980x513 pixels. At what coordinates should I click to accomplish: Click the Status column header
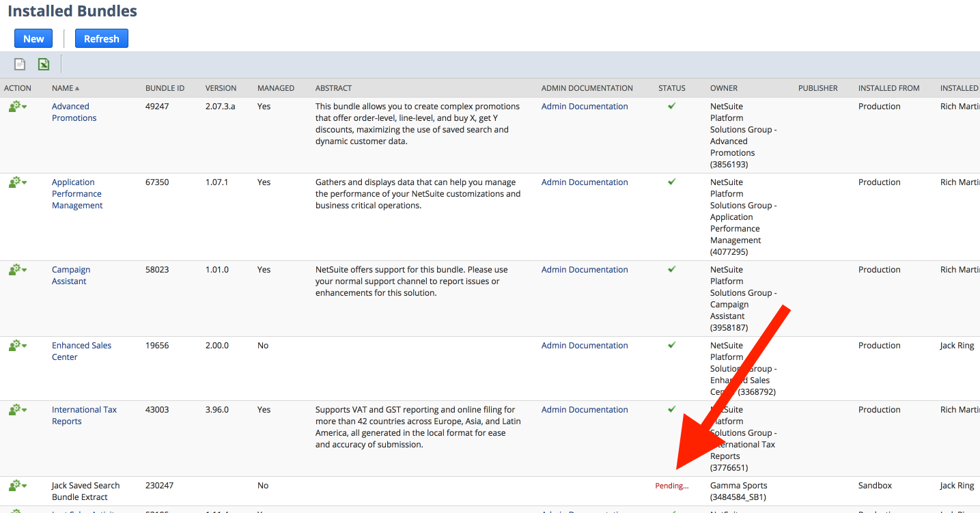click(x=672, y=88)
